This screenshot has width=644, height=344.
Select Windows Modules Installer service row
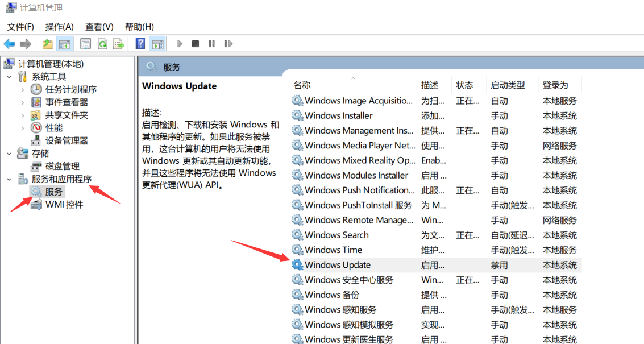pyautogui.click(x=436, y=176)
